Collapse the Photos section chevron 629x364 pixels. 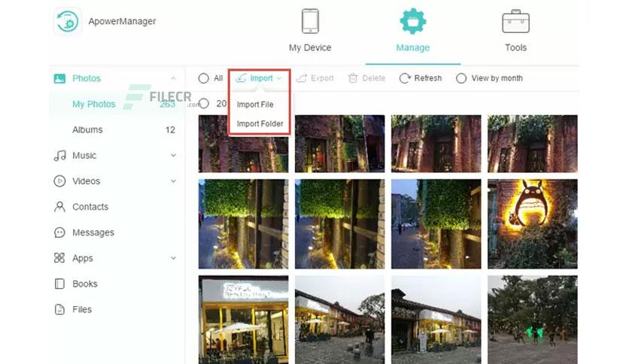coord(173,78)
